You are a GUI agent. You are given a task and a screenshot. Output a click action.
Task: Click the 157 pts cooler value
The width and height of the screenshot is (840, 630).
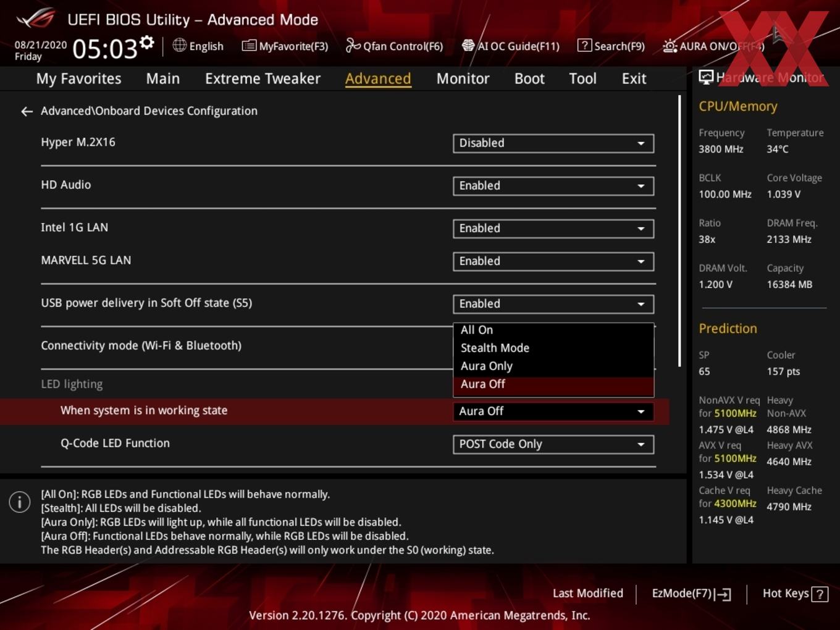(783, 371)
